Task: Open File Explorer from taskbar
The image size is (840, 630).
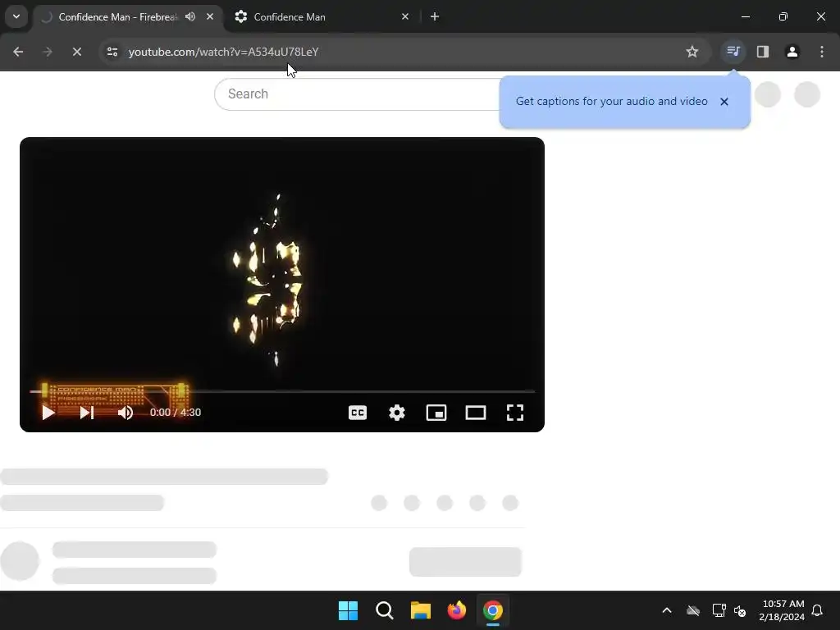Action: 421,610
